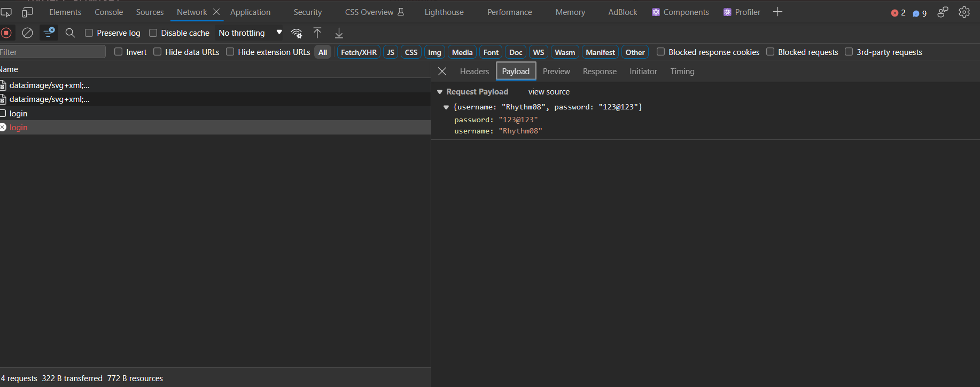Viewport: 980px width, 387px height.
Task: Open the errors count indicator
Action: point(898,13)
